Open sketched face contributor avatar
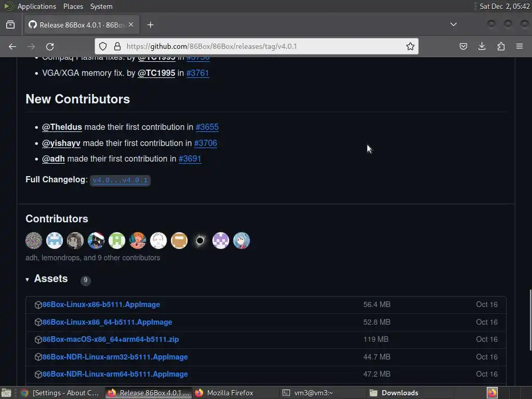 [158, 241]
